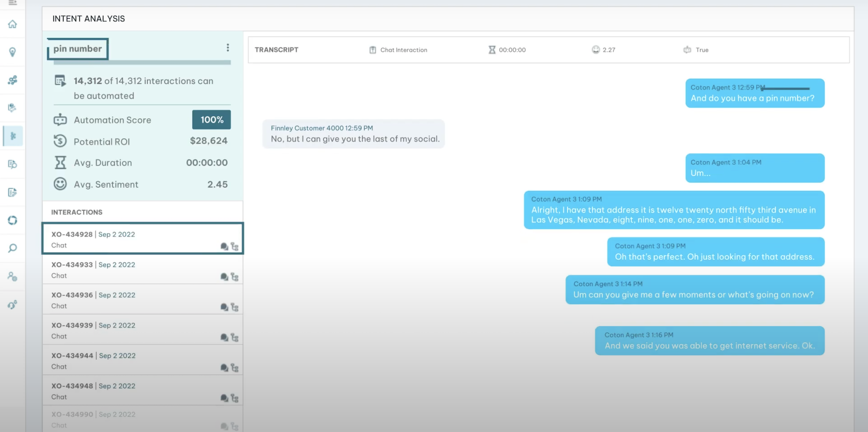Click chat bubble icon on XO-434939 row
This screenshot has height=432, width=868.
[x=224, y=337]
